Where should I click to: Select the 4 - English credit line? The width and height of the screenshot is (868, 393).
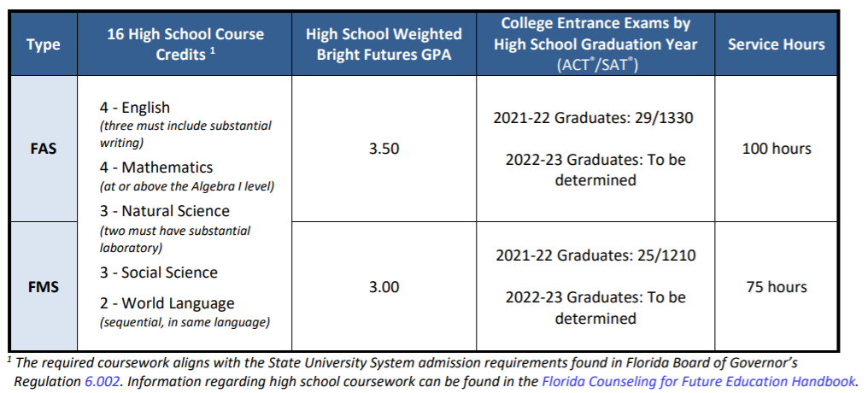134,108
